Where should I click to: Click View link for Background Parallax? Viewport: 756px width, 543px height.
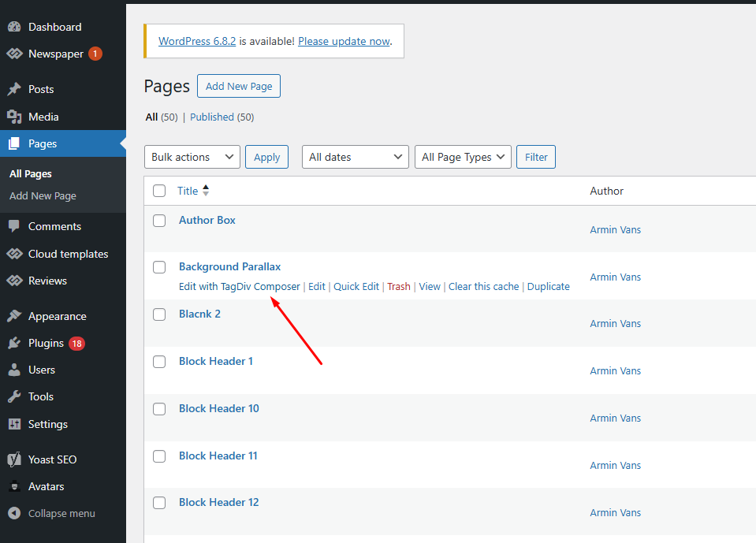coord(430,287)
